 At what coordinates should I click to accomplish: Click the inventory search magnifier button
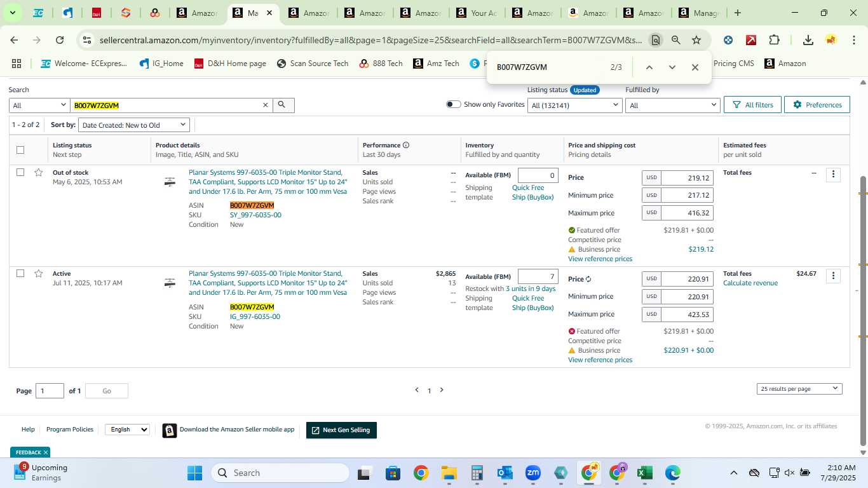283,105
